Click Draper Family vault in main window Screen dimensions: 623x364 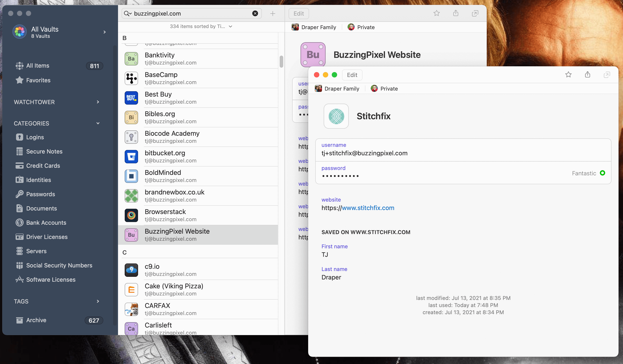tap(314, 27)
